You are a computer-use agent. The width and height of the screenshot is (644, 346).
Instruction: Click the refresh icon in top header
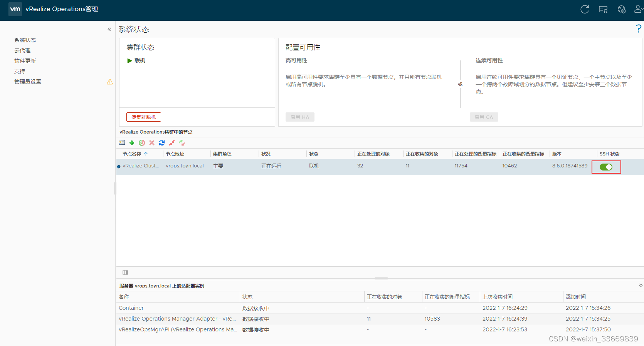point(585,9)
